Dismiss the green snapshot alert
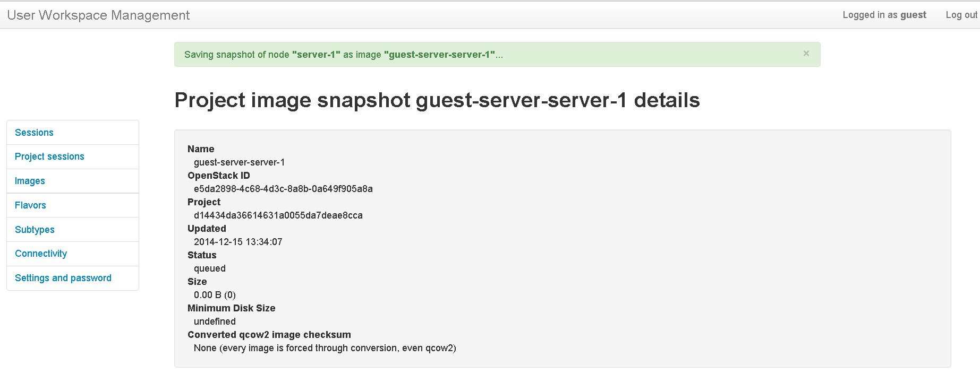The image size is (980, 374). tap(806, 54)
